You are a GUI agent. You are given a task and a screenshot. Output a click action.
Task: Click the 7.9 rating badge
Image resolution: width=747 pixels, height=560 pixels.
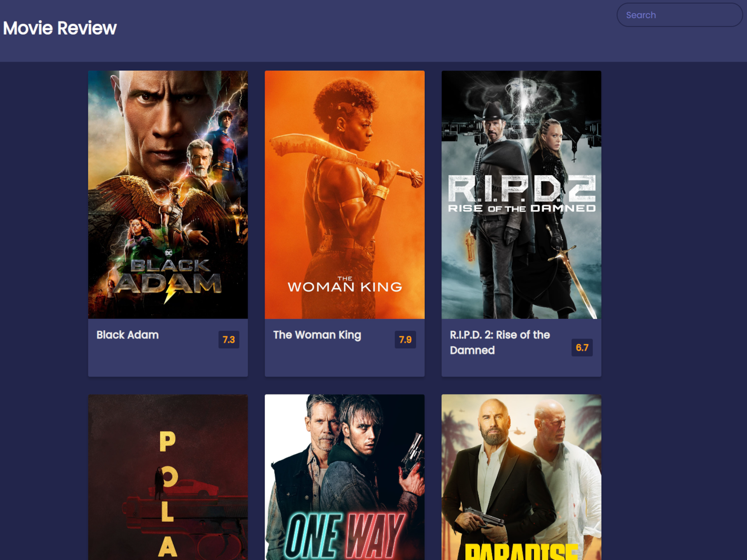pyautogui.click(x=405, y=339)
